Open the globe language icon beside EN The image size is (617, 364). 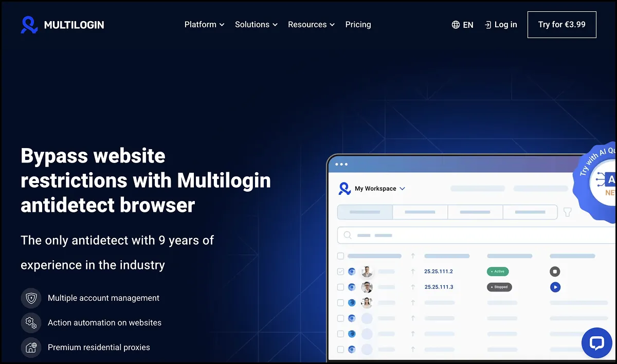[x=455, y=24]
